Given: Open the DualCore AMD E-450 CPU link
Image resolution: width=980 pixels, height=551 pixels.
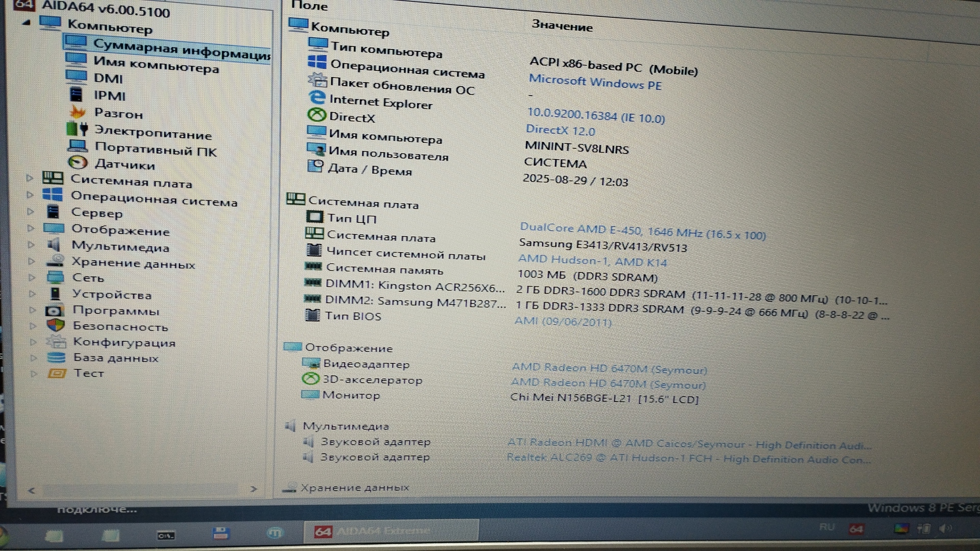Looking at the screenshot, I should pyautogui.click(x=642, y=231).
